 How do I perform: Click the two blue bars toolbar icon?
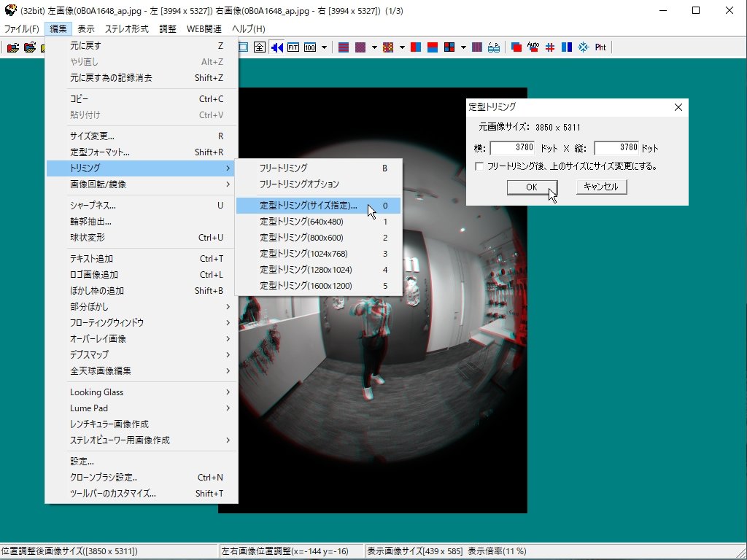pyautogui.click(x=566, y=47)
